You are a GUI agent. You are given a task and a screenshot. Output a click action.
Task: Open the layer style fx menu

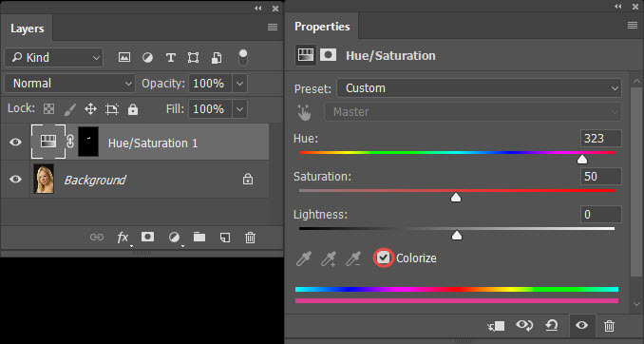(x=123, y=238)
